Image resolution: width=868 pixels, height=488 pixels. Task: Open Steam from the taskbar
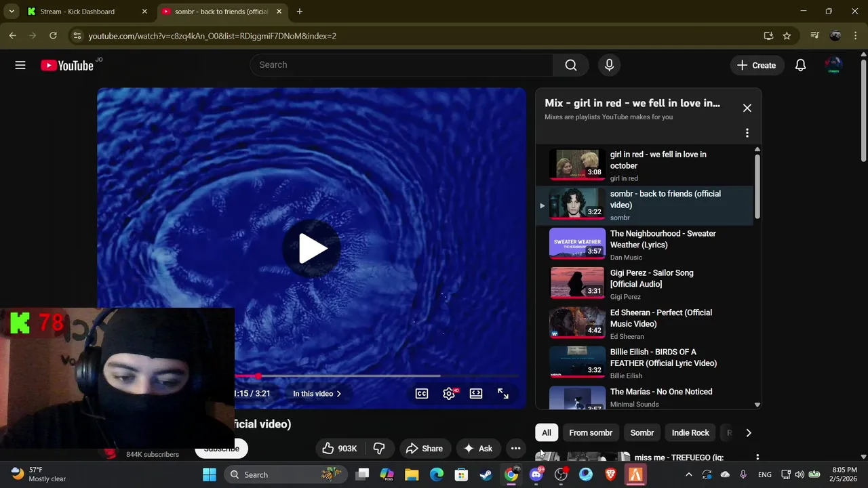[486, 475]
